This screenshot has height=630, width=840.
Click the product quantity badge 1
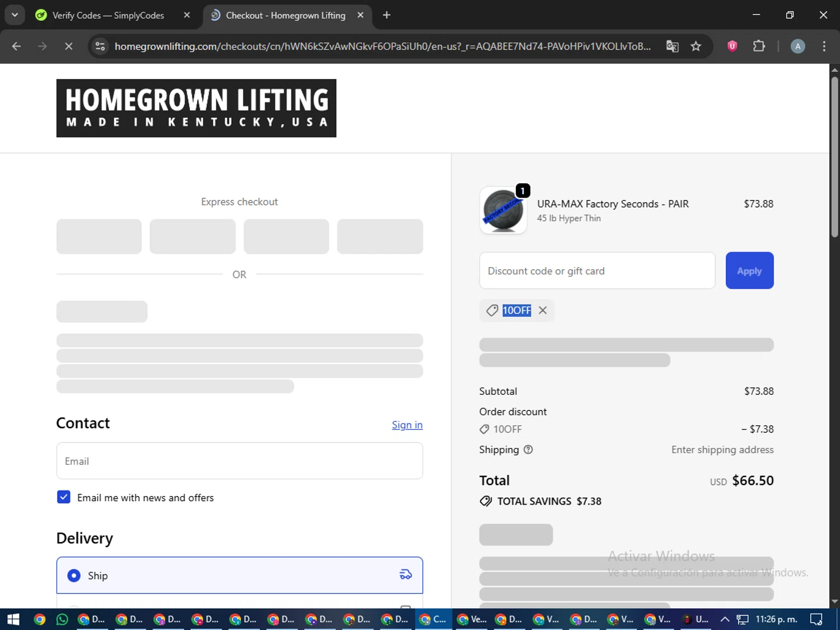(522, 191)
